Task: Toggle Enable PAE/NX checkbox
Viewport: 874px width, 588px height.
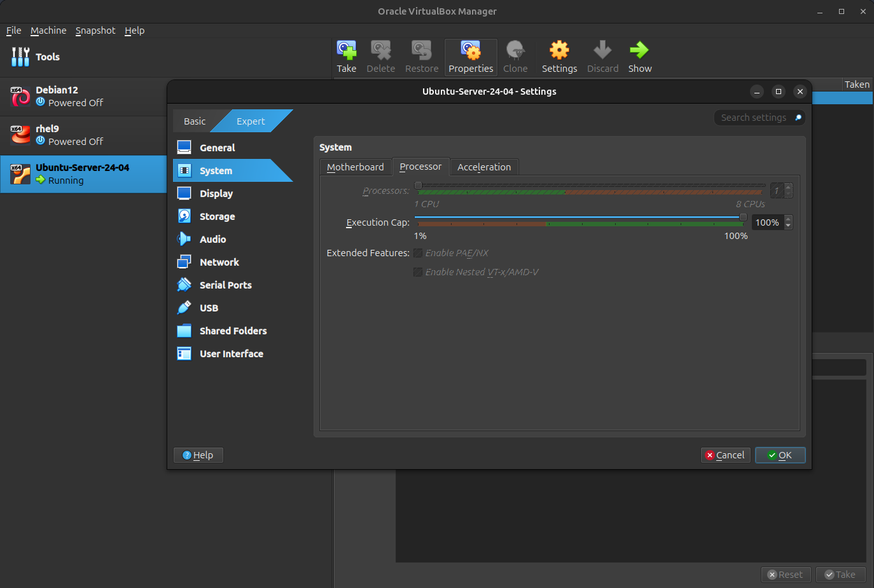Action: [418, 253]
